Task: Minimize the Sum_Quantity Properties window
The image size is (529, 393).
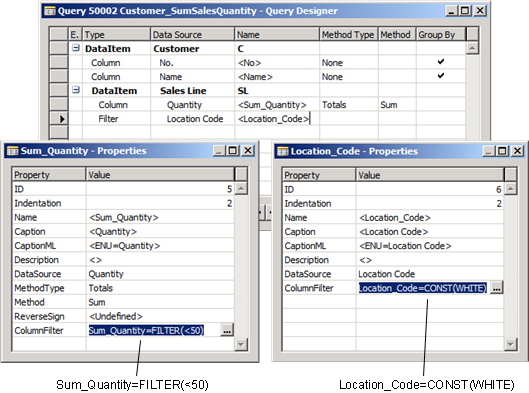Action: [219, 150]
